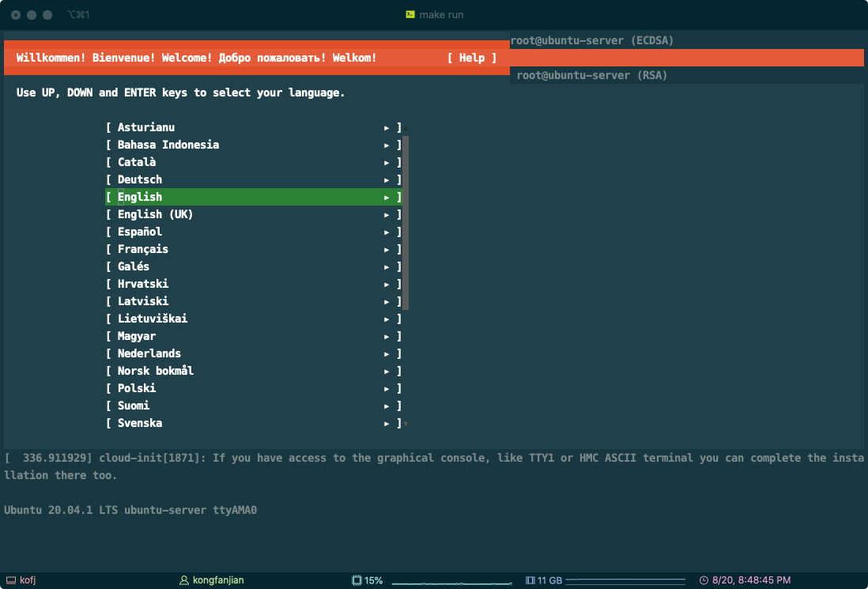The image size is (868, 589).
Task: Select the English (UK) language entry
Action: (155, 214)
